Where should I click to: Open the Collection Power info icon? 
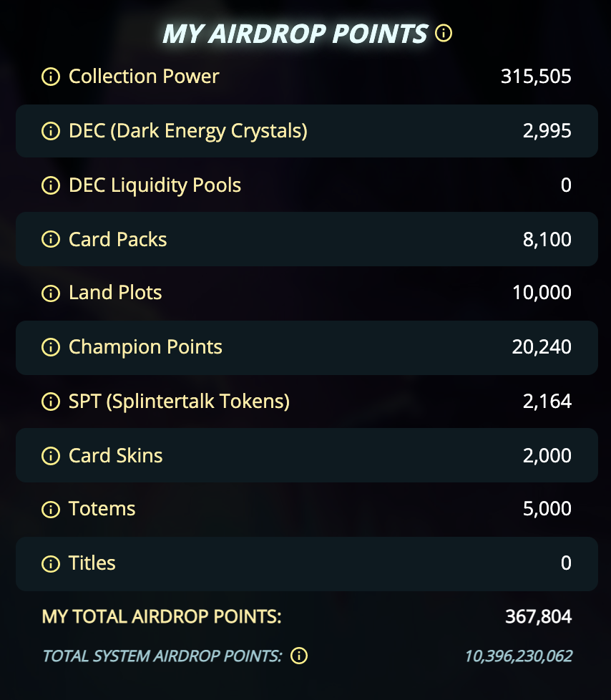pyautogui.click(x=51, y=77)
